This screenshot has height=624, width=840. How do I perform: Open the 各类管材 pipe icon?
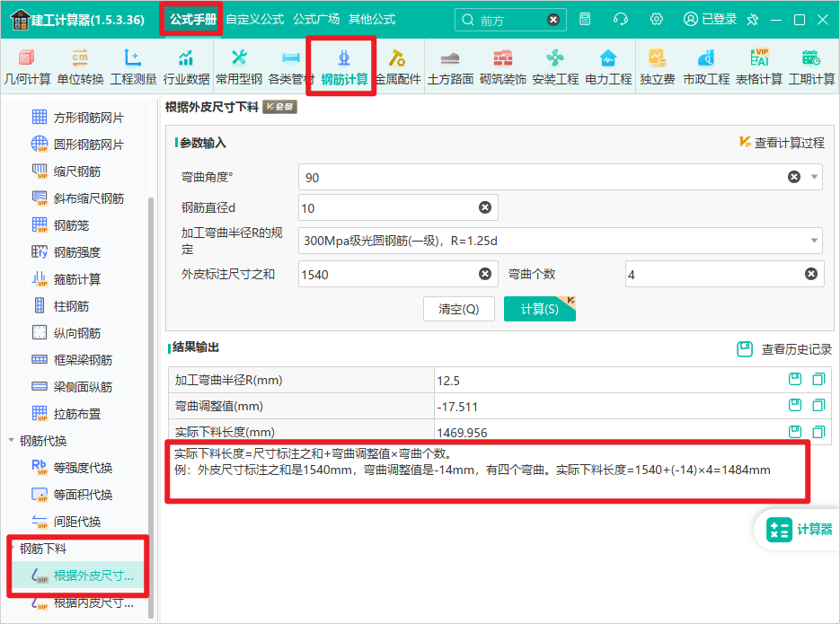pos(291,67)
